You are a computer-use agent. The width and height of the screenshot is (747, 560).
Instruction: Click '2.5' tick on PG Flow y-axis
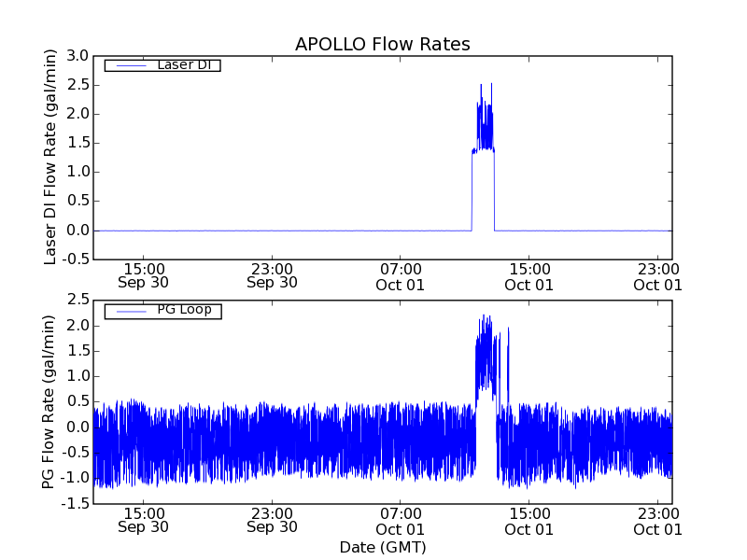pyautogui.click(x=78, y=300)
